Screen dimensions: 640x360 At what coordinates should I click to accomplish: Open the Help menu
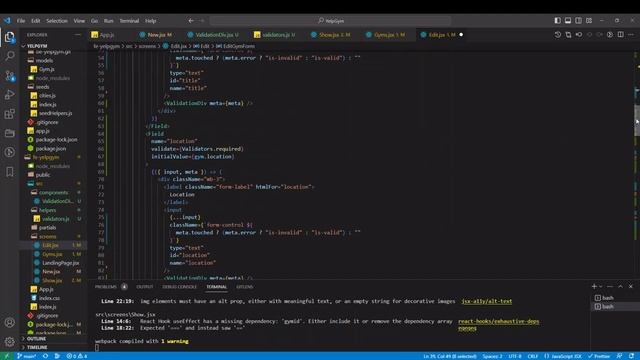(151, 21)
